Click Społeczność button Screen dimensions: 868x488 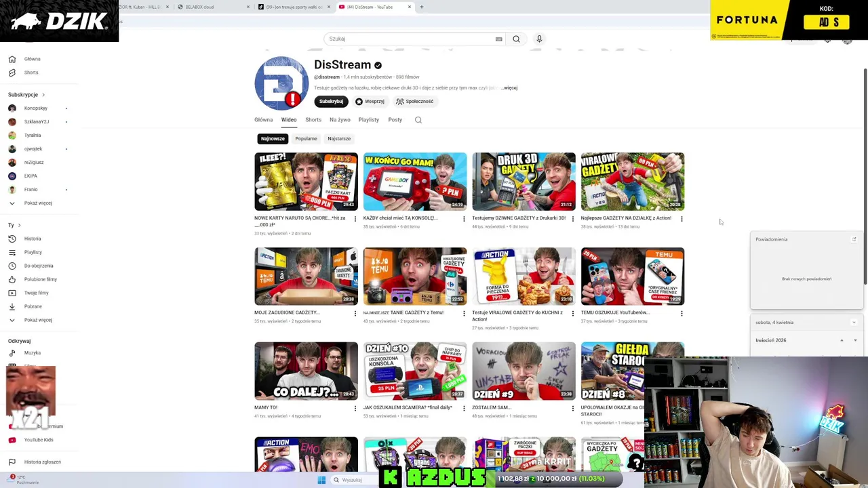coord(414,102)
